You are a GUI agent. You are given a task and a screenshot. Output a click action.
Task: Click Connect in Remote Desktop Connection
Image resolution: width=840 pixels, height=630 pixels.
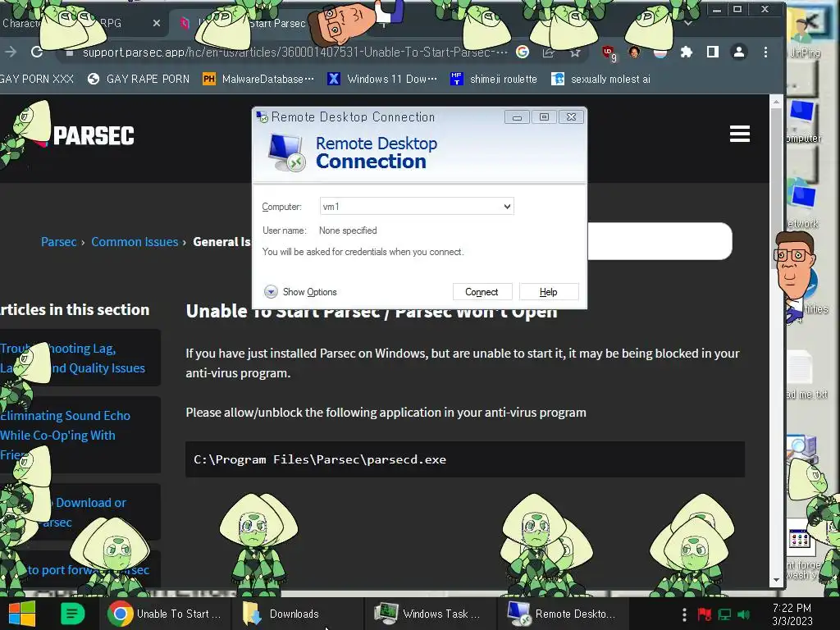(482, 292)
